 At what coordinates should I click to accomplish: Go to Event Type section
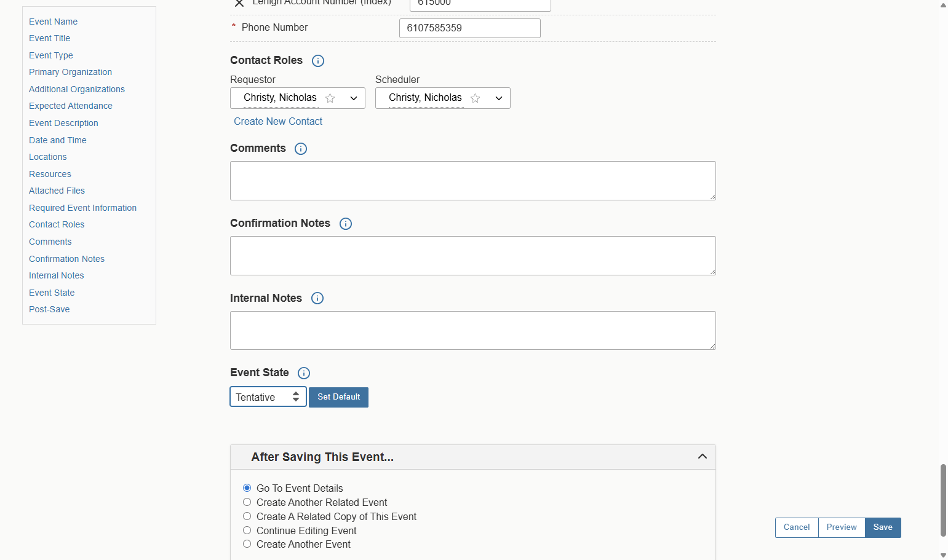pos(50,55)
